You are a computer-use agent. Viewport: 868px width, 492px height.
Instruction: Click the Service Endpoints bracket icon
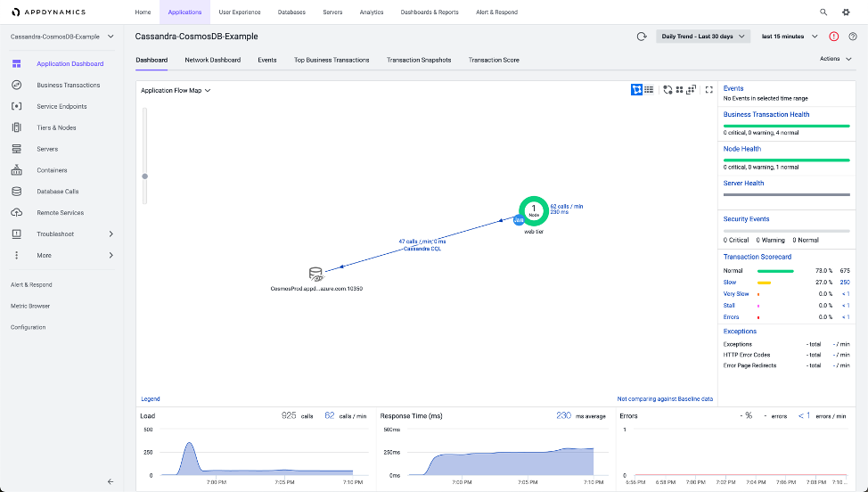[17, 106]
